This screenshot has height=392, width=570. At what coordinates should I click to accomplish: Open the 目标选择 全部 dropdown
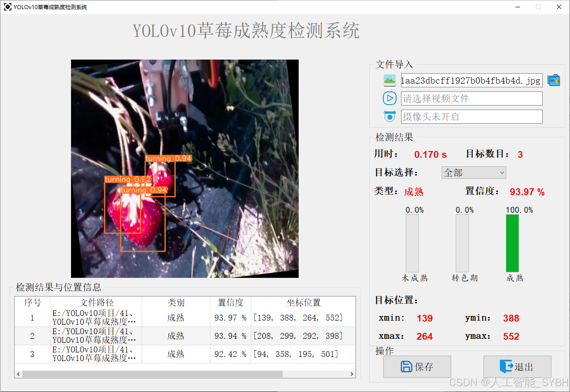tap(474, 173)
